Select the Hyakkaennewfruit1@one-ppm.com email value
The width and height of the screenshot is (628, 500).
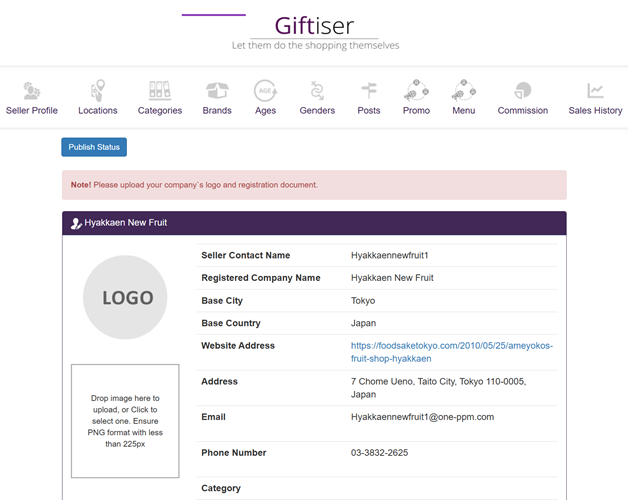(423, 417)
